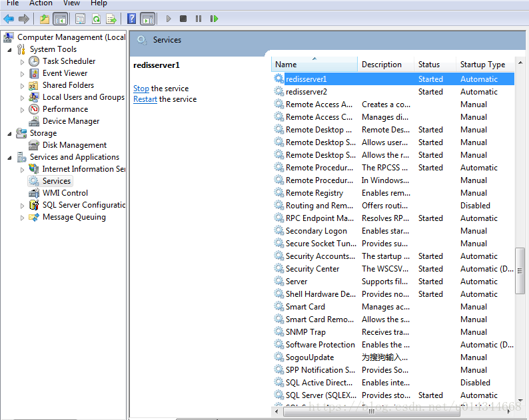529x420 pixels.
Task: Expand the Message Queuing node arrow
Action: tap(22, 218)
